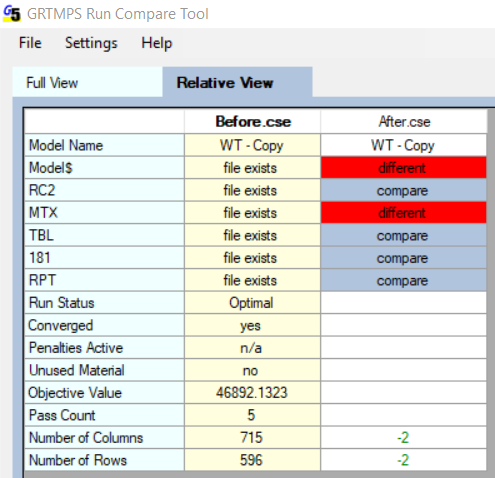Click the vertical scrollbar beside After.cse column
495x478 pixels.
[x=491, y=290]
